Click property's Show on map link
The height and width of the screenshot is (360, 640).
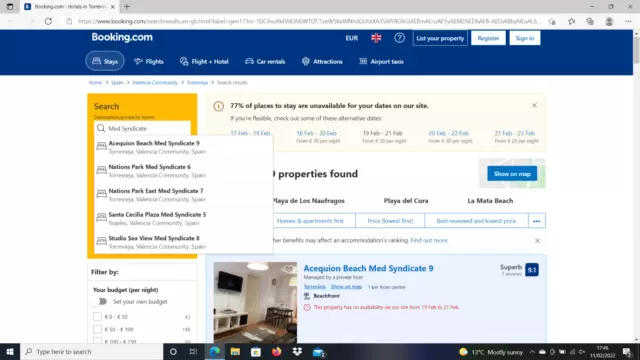pyautogui.click(x=346, y=287)
